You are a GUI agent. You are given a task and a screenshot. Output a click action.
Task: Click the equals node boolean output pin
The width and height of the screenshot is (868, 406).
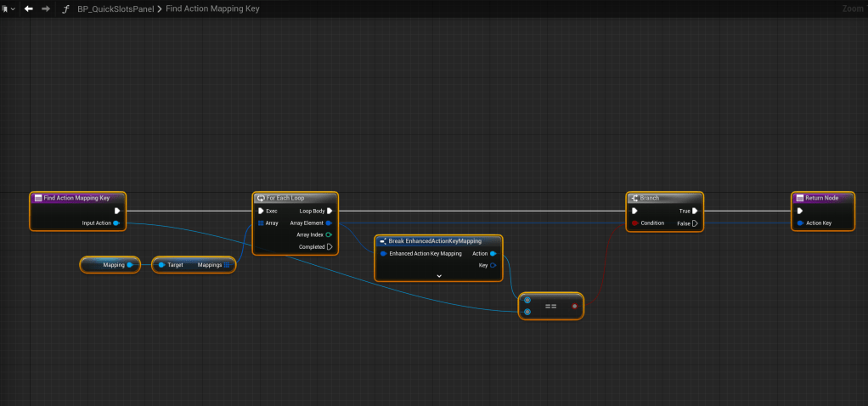tap(575, 306)
